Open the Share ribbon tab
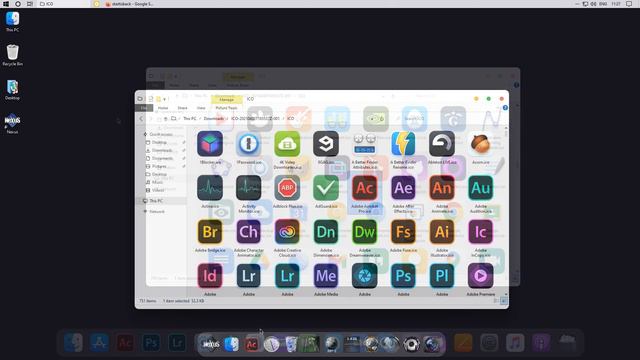The image size is (640, 360). click(182, 108)
